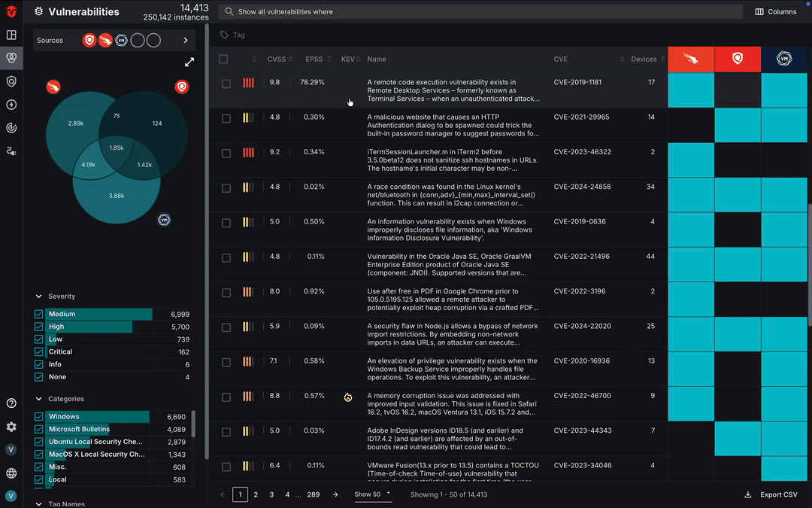
Task: Click the Tag filter icon below the search bar
Action: (x=223, y=35)
